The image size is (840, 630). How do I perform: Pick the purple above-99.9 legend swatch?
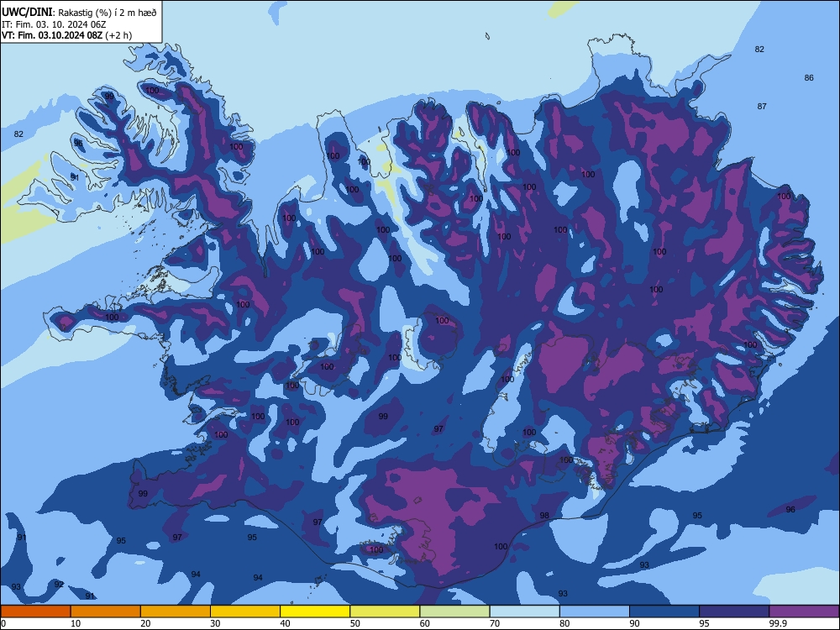[x=804, y=612]
